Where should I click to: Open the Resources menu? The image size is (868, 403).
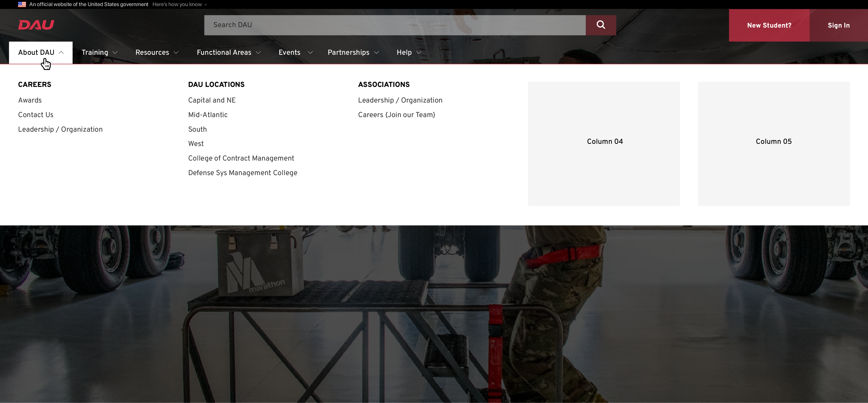point(152,53)
